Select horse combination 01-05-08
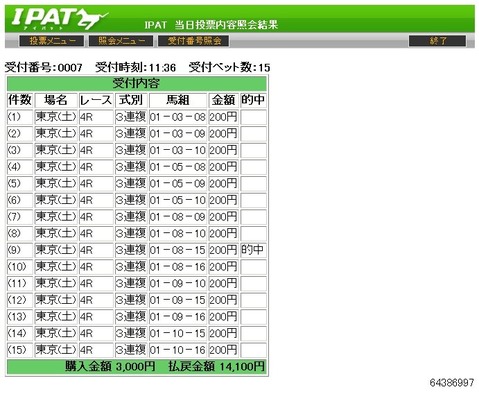Viewport: 479px width, 394px height. tap(178, 167)
